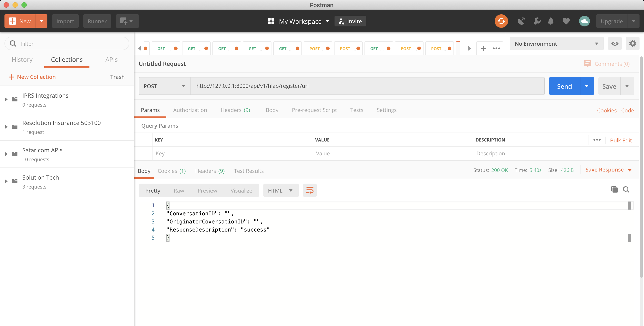Screen dimensions: 644x326
Task: Switch to the APIs sidebar tab
Action: tap(111, 60)
